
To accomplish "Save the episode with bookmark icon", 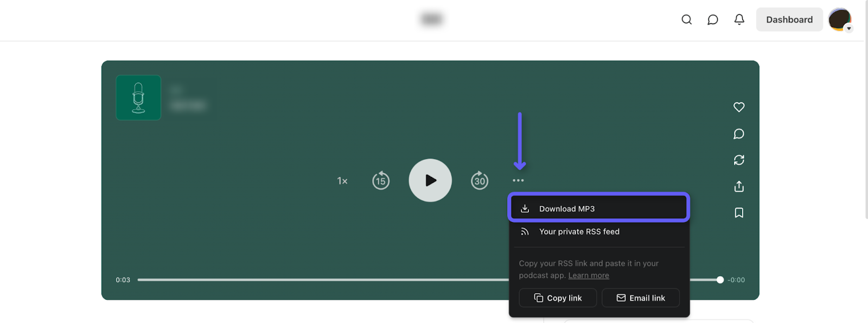I will click(739, 213).
